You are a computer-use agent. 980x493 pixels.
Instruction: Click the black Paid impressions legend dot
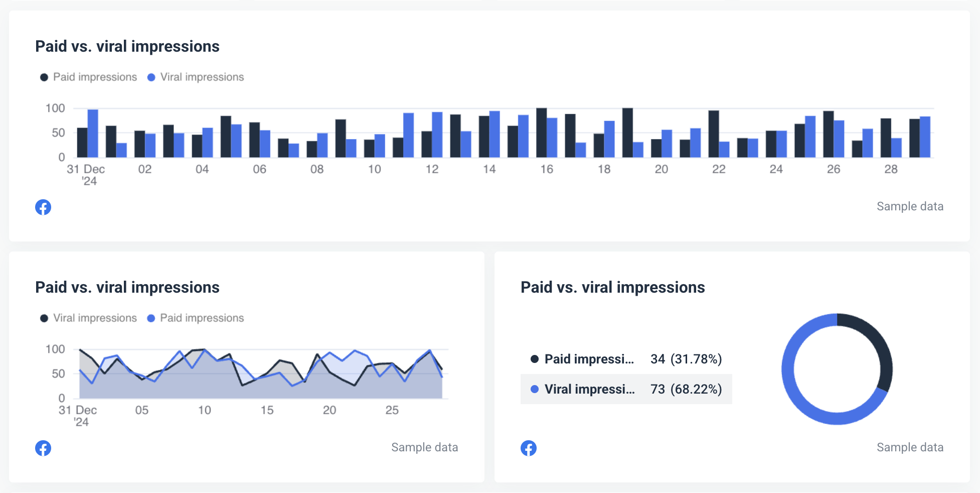point(44,77)
